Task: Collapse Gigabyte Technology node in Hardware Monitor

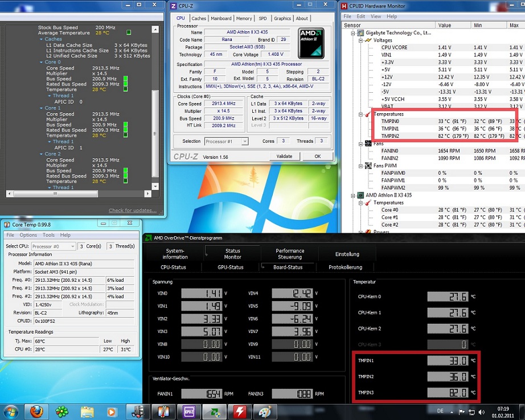Action: click(353, 33)
